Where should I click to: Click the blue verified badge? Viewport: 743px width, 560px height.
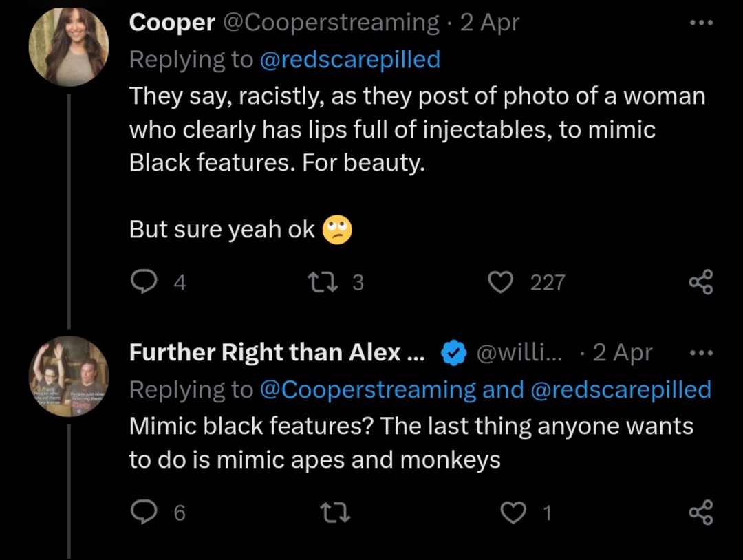(x=452, y=354)
